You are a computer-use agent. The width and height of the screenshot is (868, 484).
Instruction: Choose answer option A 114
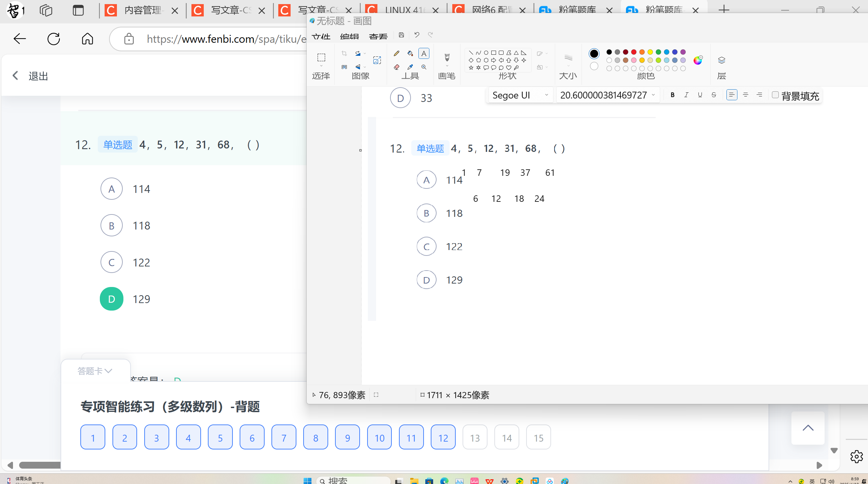point(111,189)
